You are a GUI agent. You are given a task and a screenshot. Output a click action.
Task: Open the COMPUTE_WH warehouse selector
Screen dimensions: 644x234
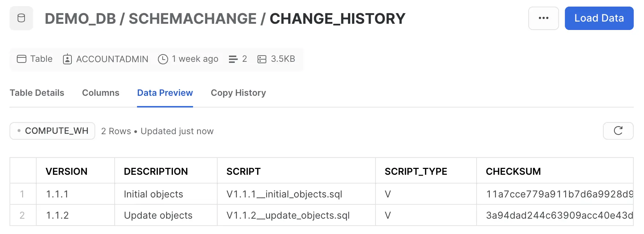[x=52, y=131]
